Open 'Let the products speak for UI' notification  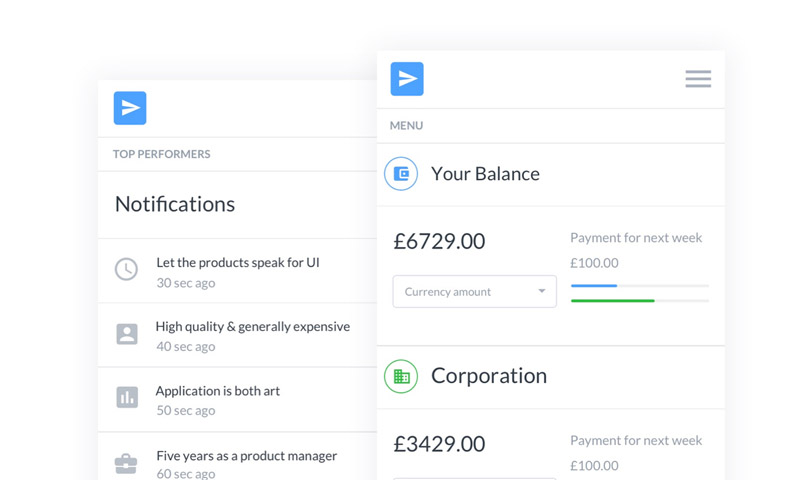pos(238,263)
